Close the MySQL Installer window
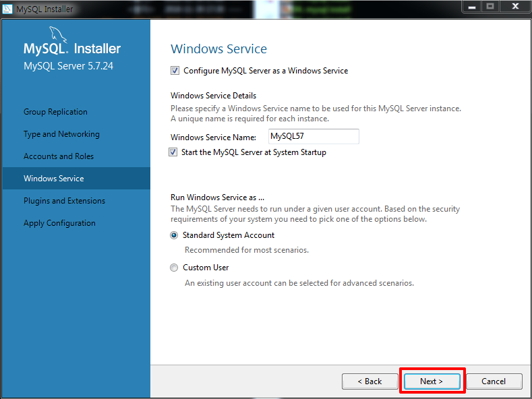Image resolution: width=532 pixels, height=399 pixels. 515,7
